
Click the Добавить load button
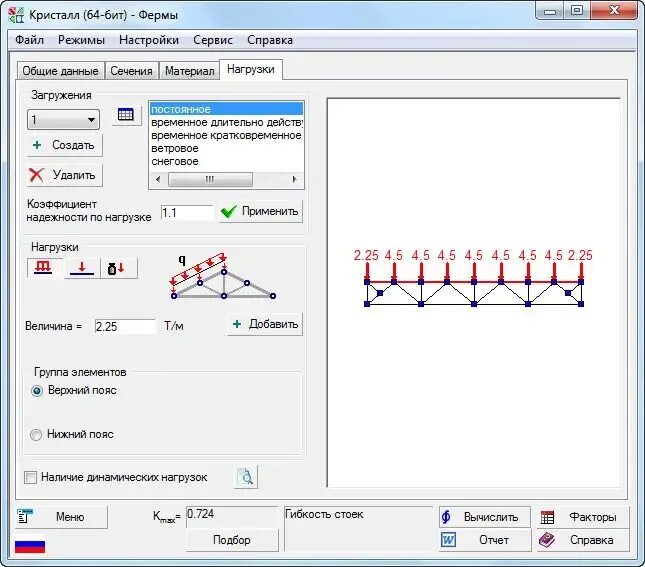point(265,324)
